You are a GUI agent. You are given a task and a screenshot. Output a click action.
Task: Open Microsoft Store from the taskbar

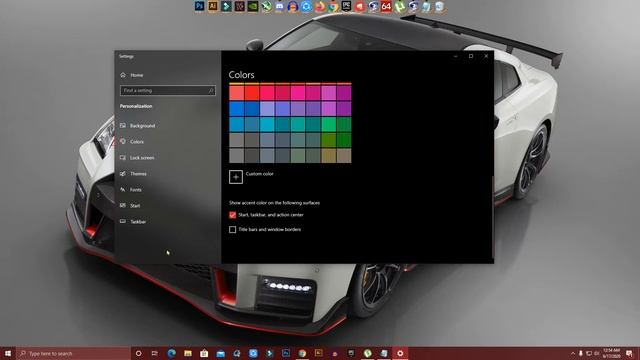[204, 353]
